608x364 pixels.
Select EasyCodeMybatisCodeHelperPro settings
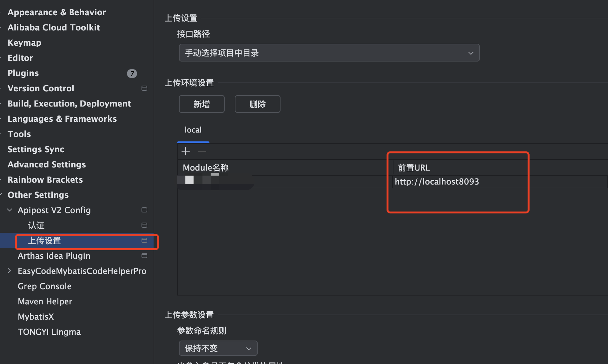82,271
